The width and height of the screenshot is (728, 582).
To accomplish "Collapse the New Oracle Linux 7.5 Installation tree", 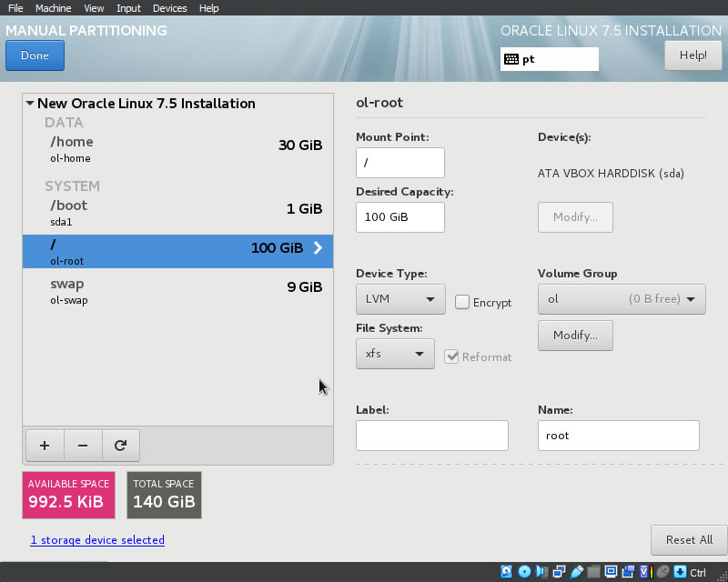I will click(x=30, y=103).
